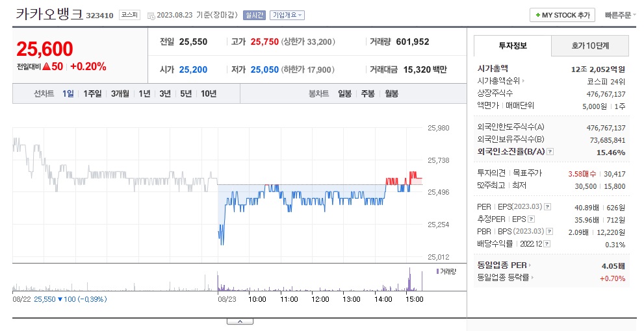Click the 12조 2,052억원 market cap value
The width and height of the screenshot is (644, 331).
click(x=598, y=69)
